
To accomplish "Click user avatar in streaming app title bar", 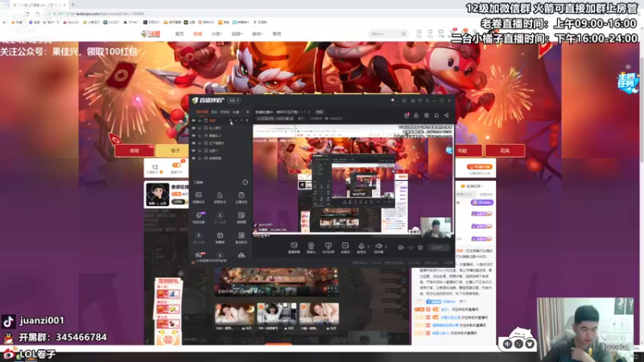I will 393,101.
